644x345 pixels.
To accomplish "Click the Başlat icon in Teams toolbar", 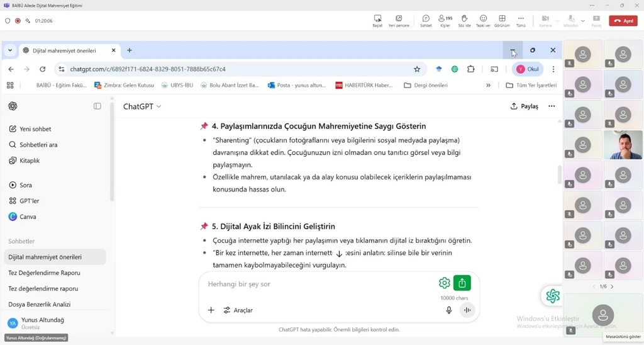I will [377, 21].
